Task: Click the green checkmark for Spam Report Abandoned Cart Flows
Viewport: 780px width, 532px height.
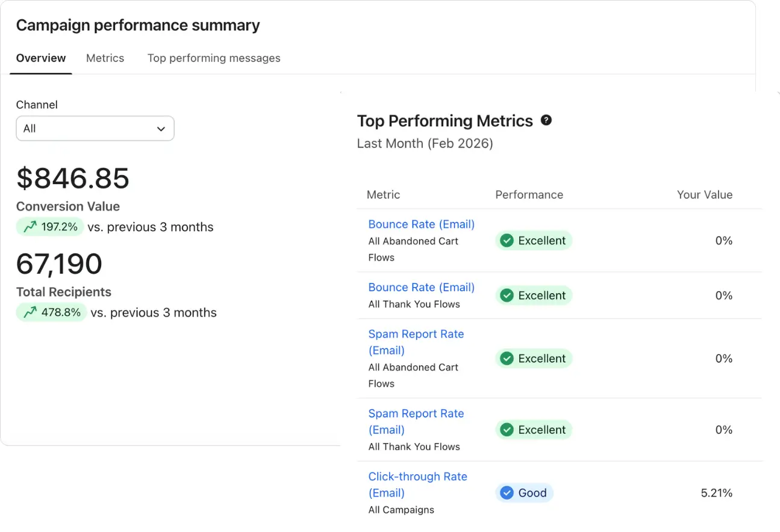Action: [507, 359]
